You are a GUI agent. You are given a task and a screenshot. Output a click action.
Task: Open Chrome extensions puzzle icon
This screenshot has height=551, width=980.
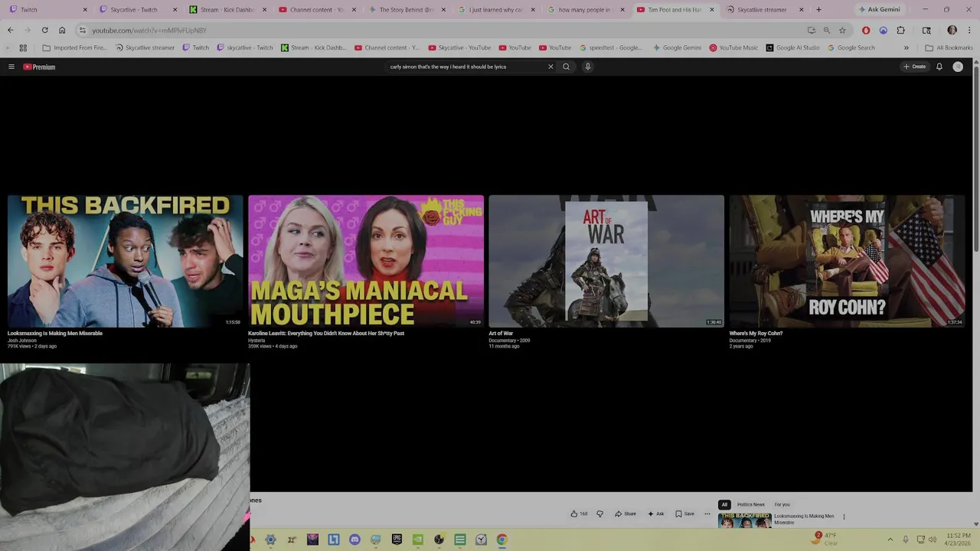tap(900, 31)
